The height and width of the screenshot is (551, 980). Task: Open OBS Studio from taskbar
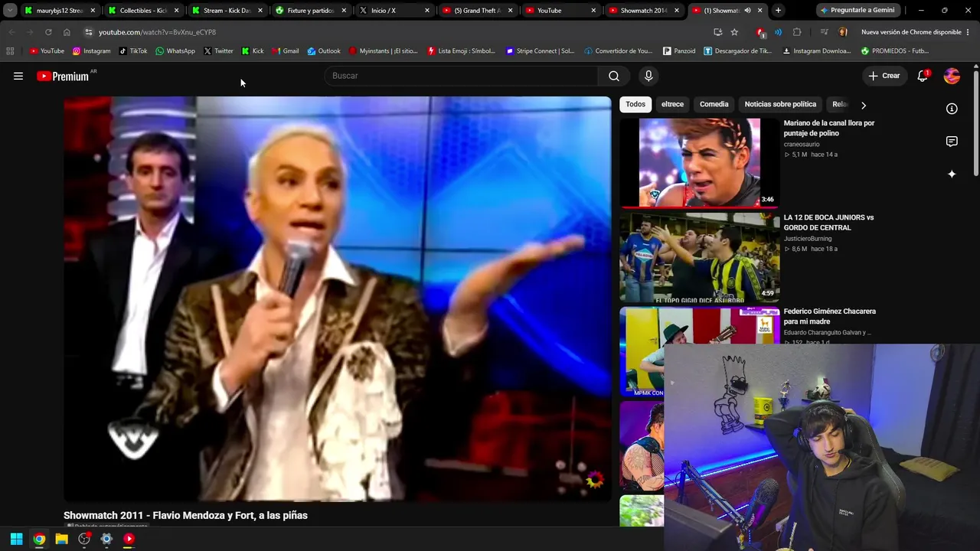(x=84, y=539)
